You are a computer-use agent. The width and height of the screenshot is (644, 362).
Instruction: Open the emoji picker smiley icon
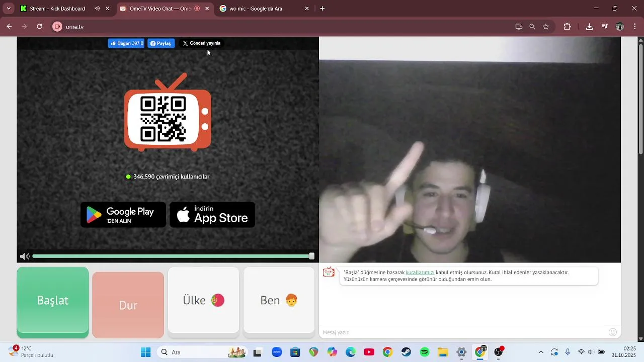pyautogui.click(x=613, y=332)
